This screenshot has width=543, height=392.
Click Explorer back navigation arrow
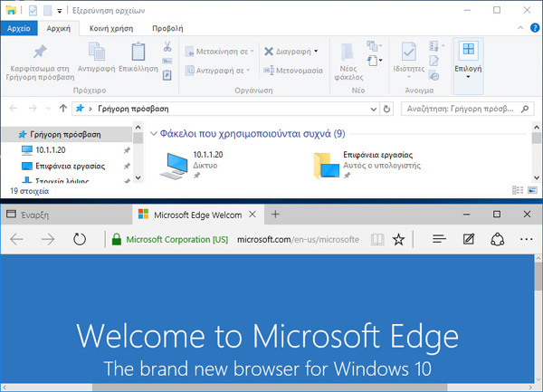click(14, 109)
